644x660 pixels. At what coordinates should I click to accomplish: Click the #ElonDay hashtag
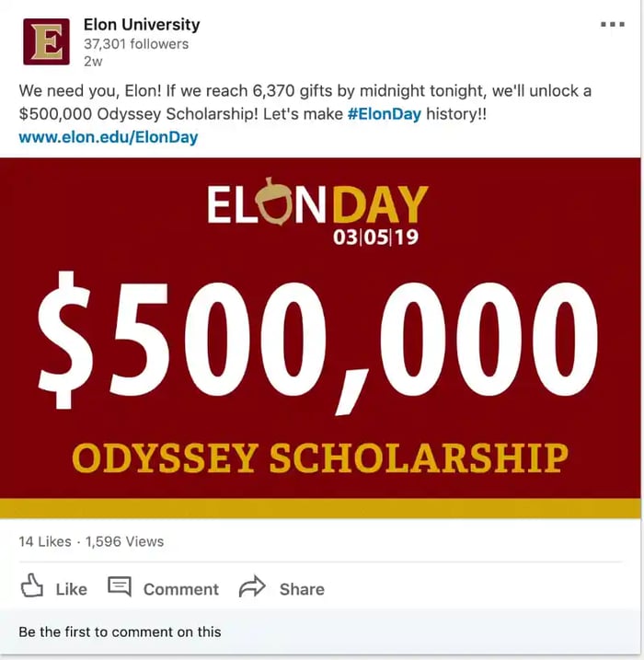pyautogui.click(x=384, y=115)
